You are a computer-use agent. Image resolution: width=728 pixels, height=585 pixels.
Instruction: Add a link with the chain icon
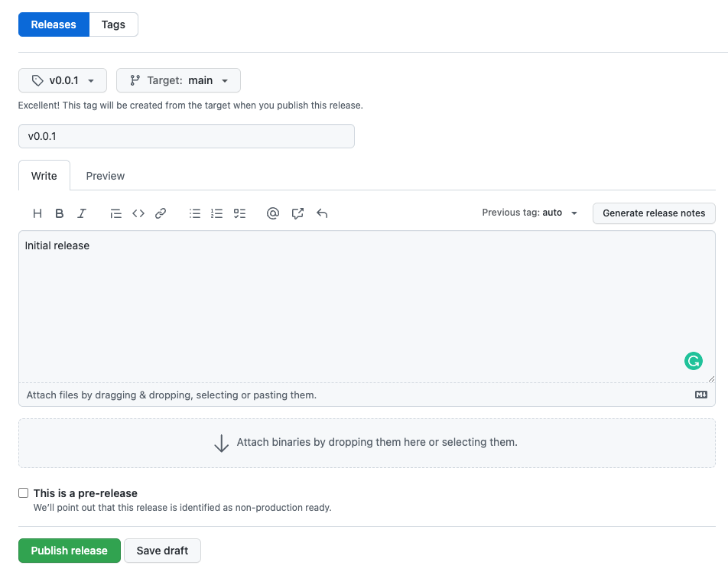[161, 213]
